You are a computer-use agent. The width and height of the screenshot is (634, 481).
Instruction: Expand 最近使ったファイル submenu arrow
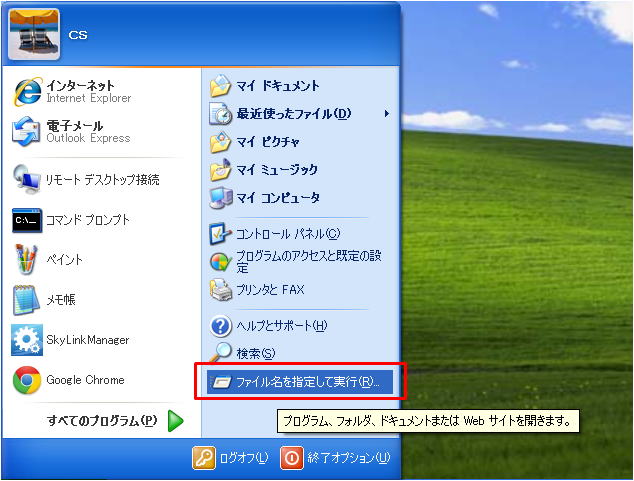pyautogui.click(x=387, y=114)
